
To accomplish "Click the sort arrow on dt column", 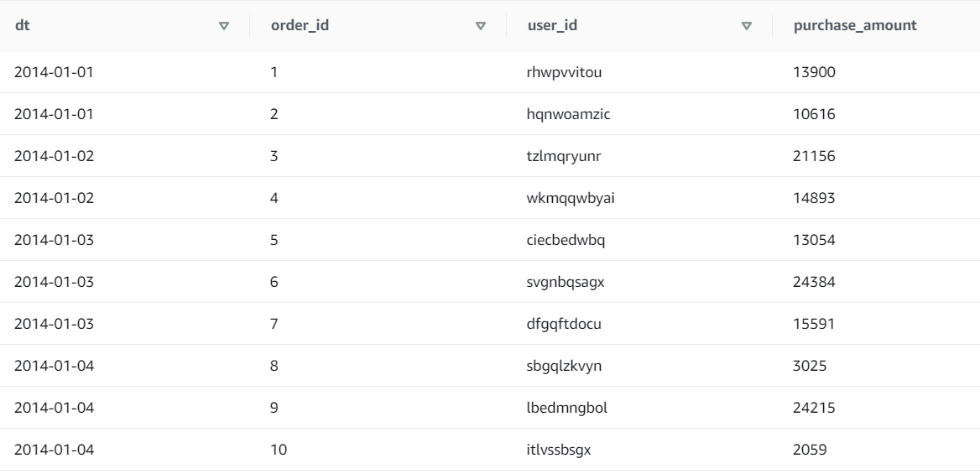I will (223, 26).
